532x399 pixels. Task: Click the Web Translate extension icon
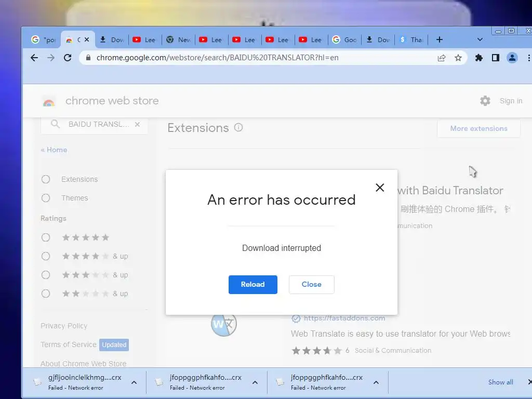[x=223, y=324]
